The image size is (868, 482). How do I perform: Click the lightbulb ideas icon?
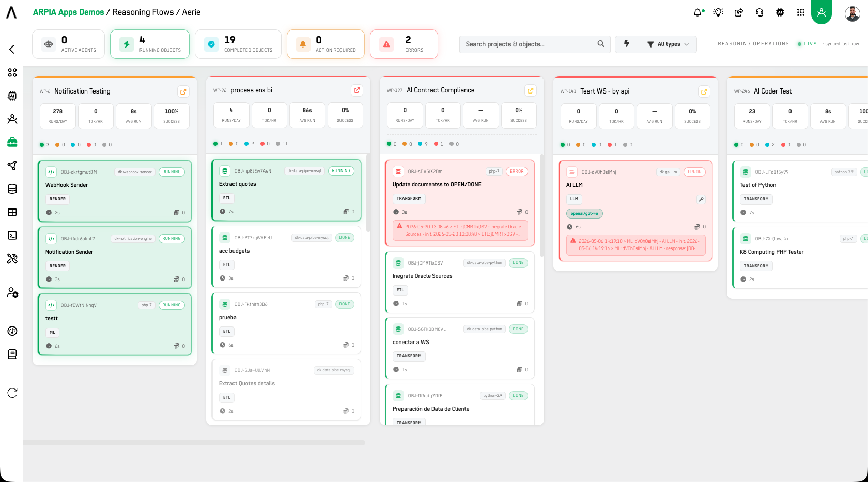pyautogui.click(x=718, y=12)
